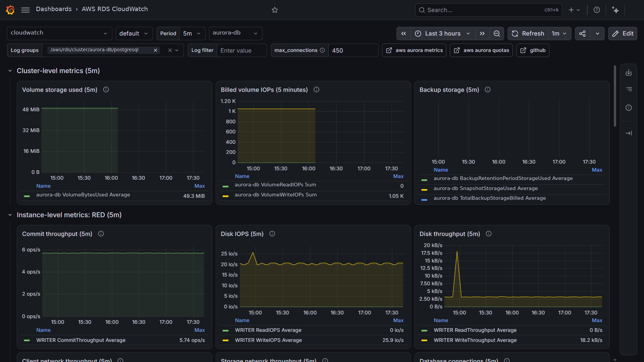
Task: Toggle WRITER CommitThroughput Average legend series
Action: point(81,340)
